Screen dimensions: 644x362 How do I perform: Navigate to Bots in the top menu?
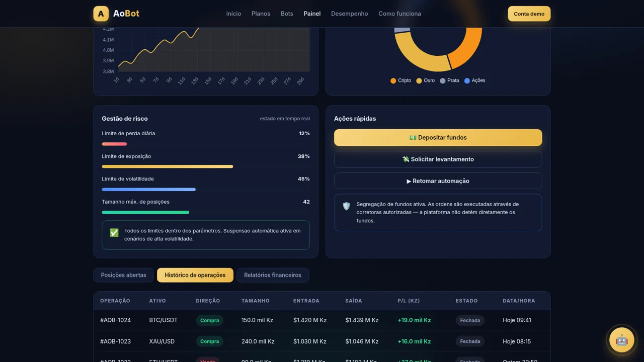click(287, 14)
